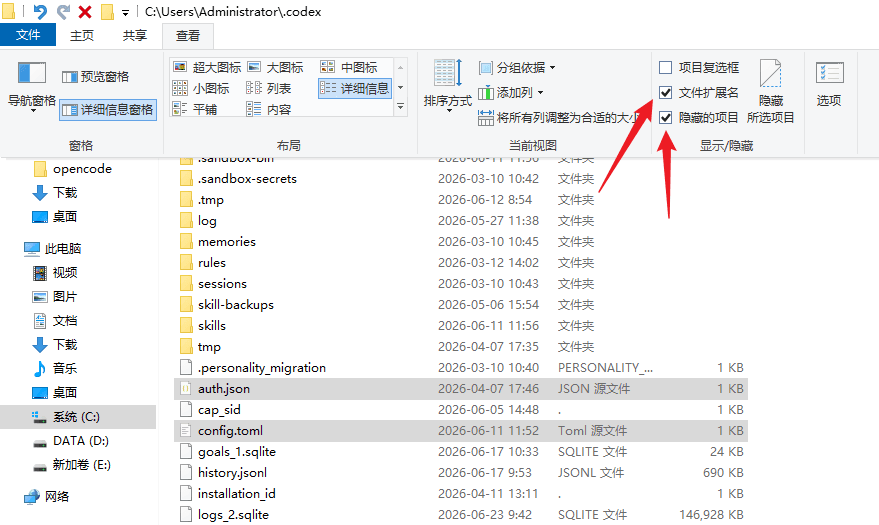Image resolution: width=879 pixels, height=525 pixels.
Task: Open the 导航窗格 dropdown button
Action: pyautogui.click(x=32, y=85)
